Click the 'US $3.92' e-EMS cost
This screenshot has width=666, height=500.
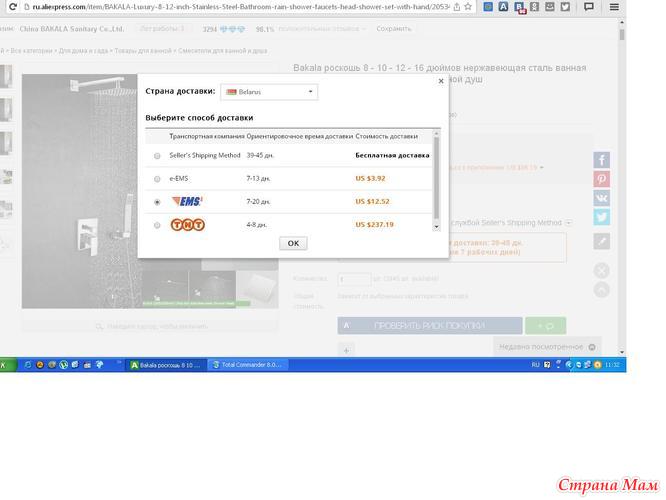click(370, 178)
